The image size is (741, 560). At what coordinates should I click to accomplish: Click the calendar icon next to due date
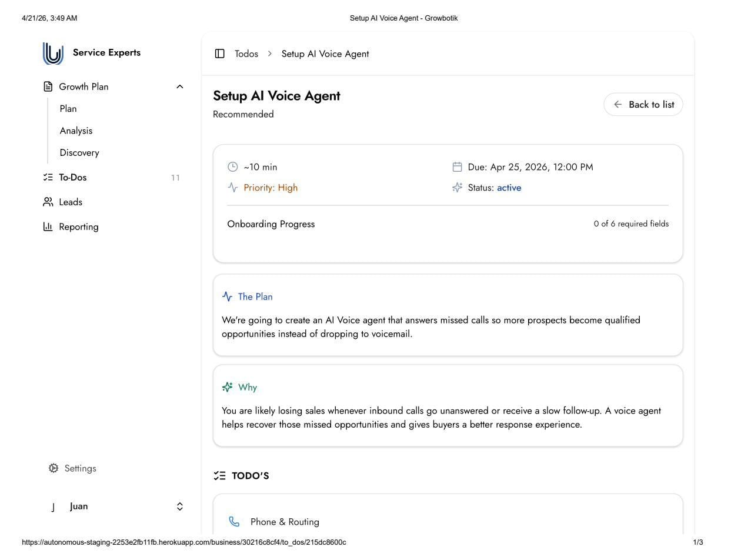[457, 167]
